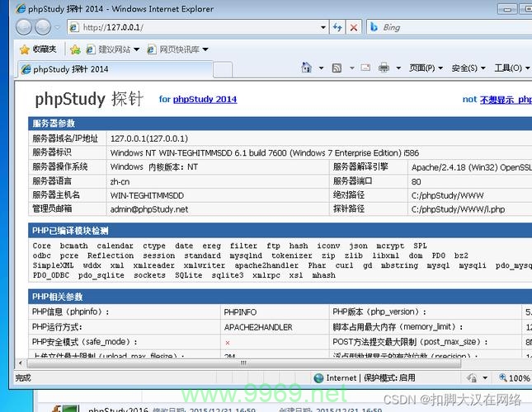Image resolution: width=532 pixels, height=412 pixels.
Task: Expand the status bar icon dropdown arrow
Action: click(485, 377)
